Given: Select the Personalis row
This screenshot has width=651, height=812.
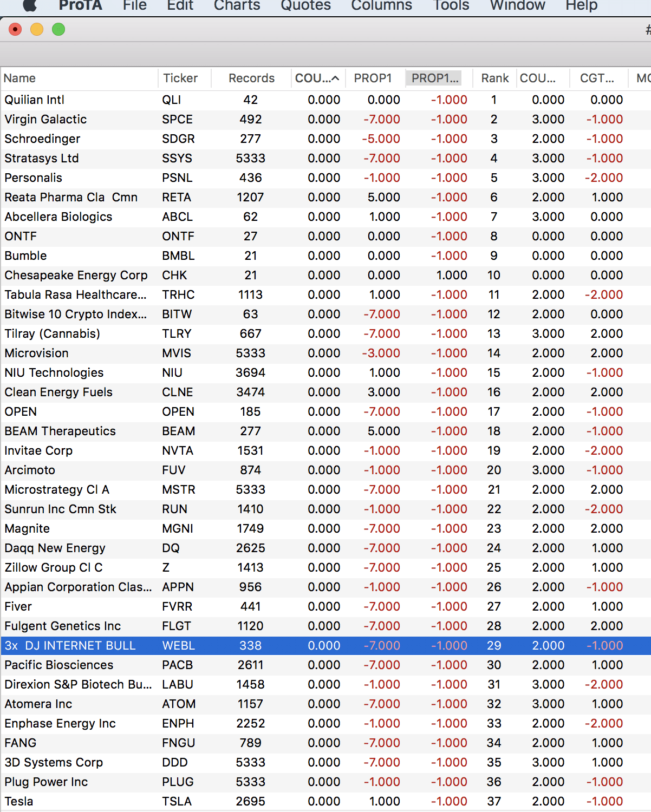Looking at the screenshot, I should (x=325, y=178).
